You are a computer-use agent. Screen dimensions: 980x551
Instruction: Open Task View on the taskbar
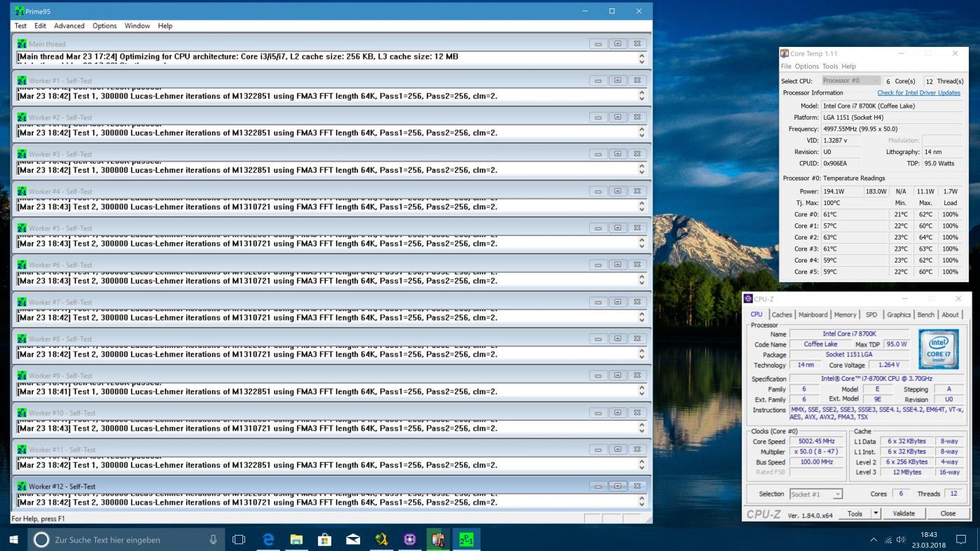(239, 539)
